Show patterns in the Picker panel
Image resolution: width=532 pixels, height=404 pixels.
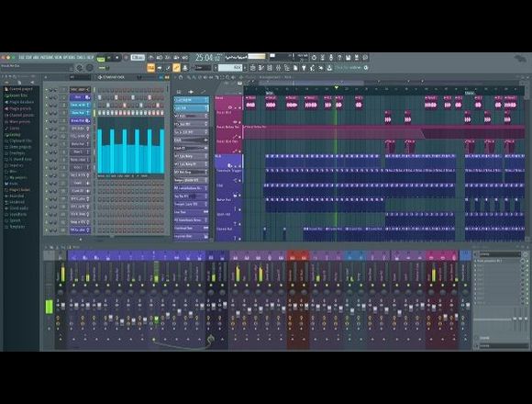[x=179, y=92]
